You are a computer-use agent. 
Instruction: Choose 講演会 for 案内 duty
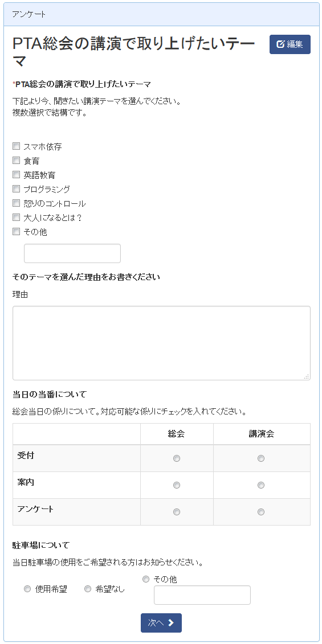(260, 485)
